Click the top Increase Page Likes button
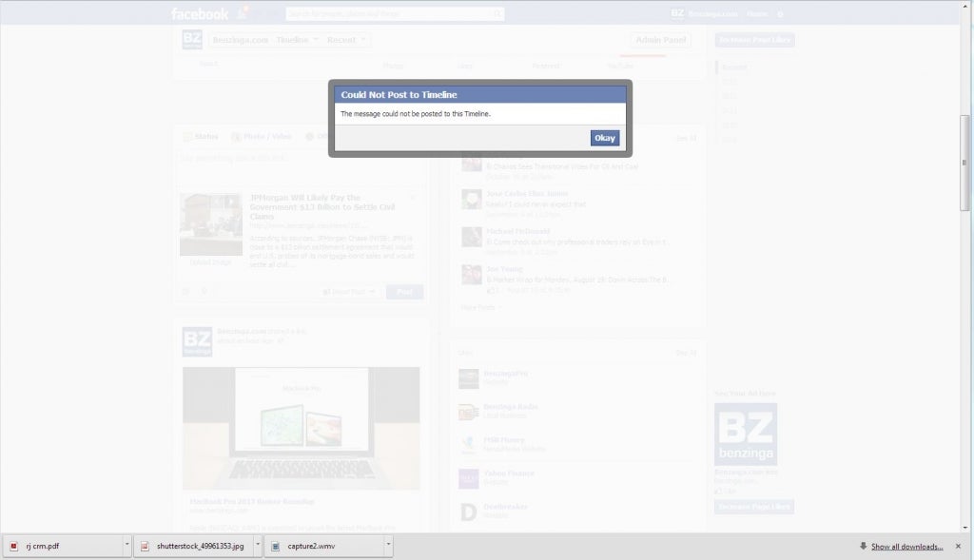Image resolution: width=974 pixels, height=560 pixels. 754,40
